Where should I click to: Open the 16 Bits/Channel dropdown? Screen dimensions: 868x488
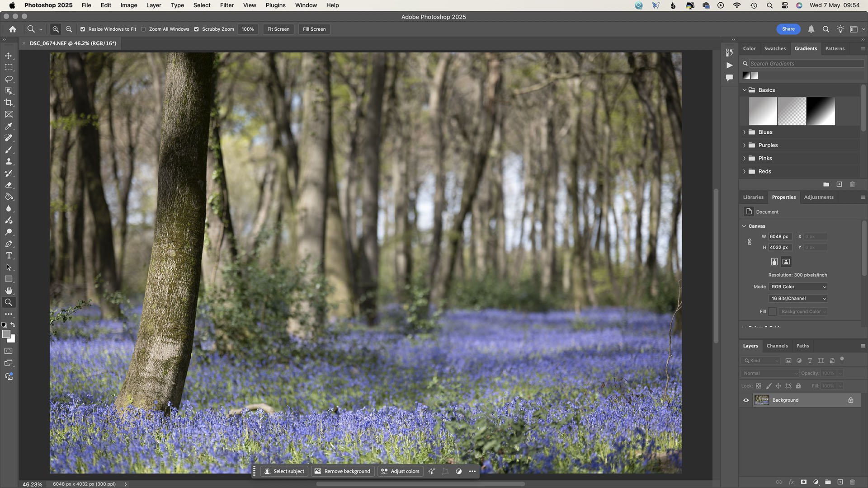click(x=798, y=298)
